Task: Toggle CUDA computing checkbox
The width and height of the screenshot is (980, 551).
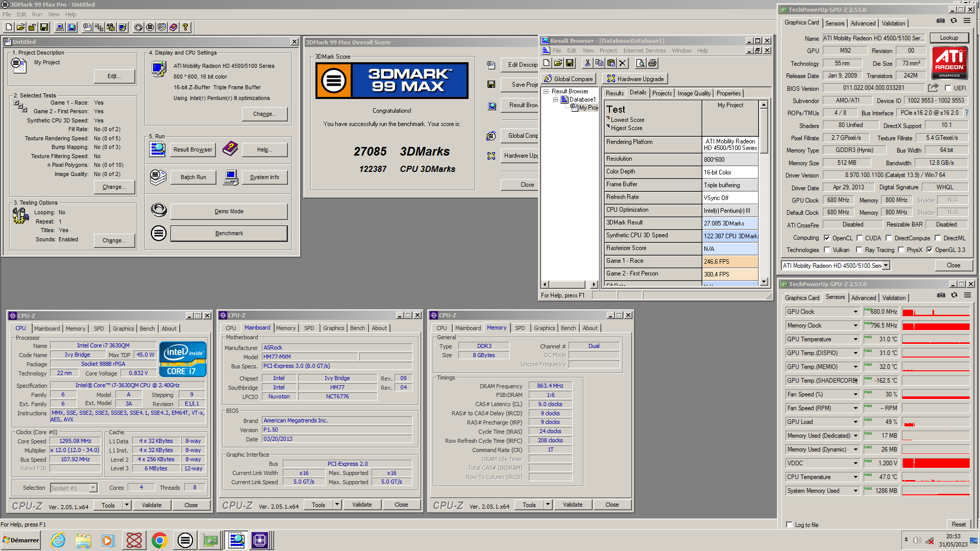Action: 860,238
